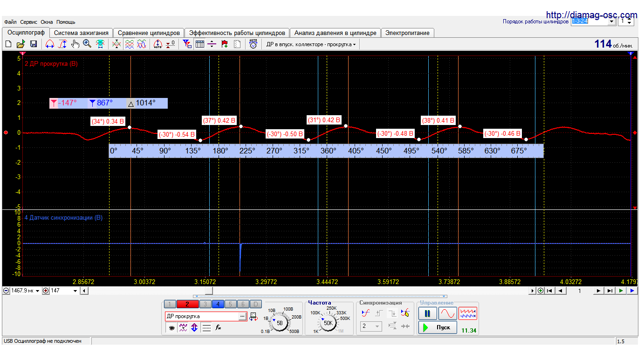The height and width of the screenshot is (347, 644).
Task: Click the multi-waveform recording mode button
Action: click(x=468, y=313)
